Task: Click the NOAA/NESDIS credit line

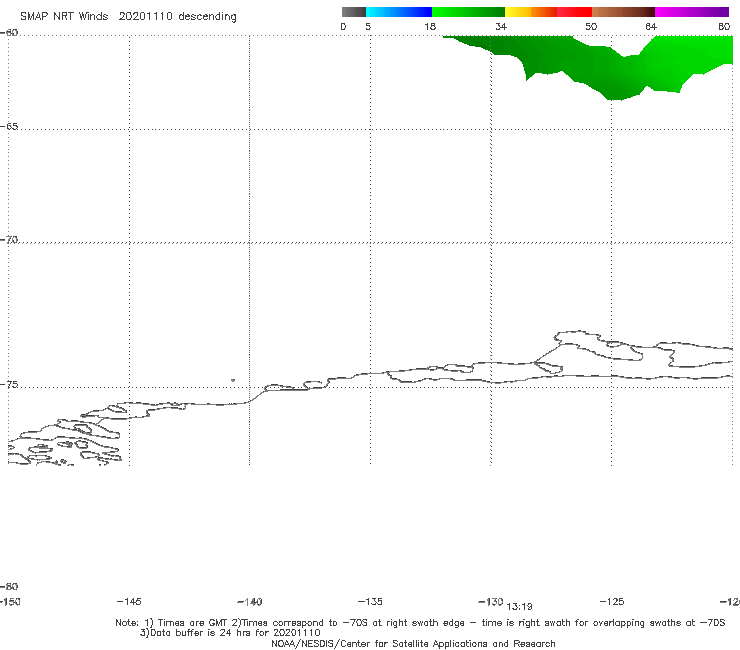Action: click(413, 643)
